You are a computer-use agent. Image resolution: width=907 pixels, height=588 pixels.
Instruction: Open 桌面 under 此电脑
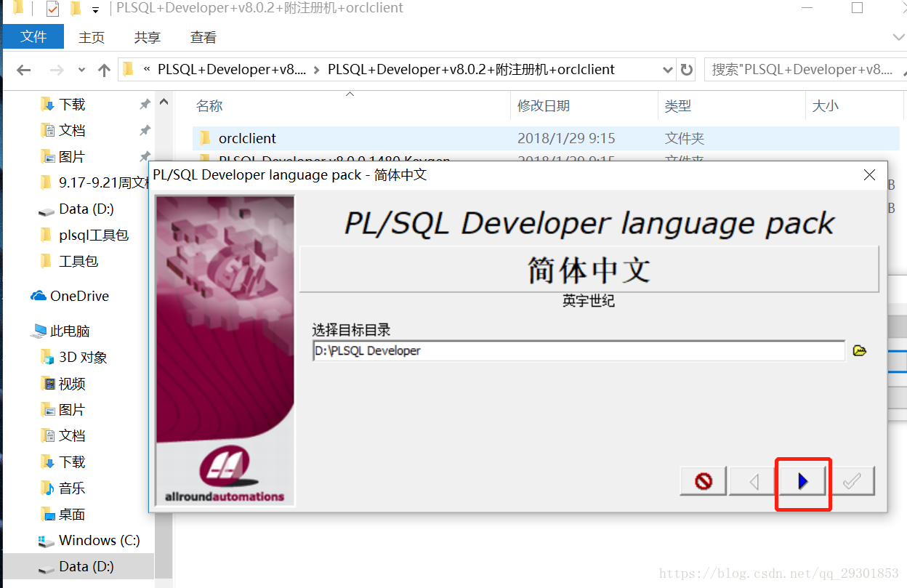coord(72,515)
